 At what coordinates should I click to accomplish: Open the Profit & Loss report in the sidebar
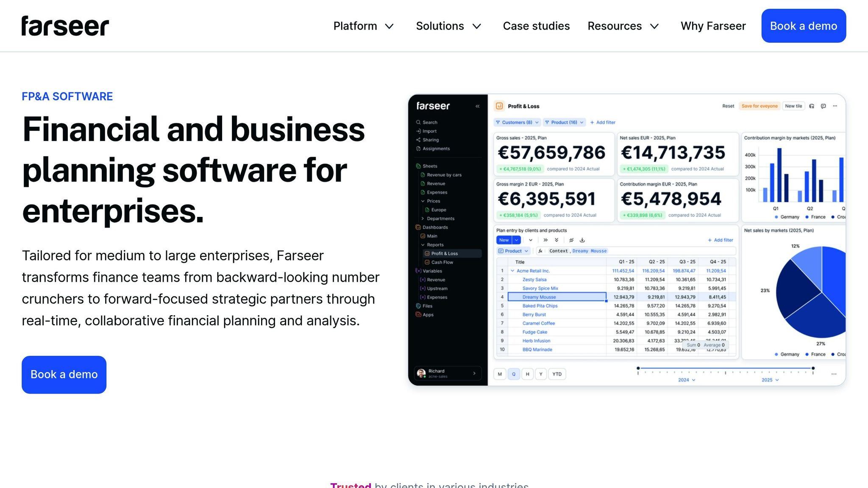pos(452,253)
